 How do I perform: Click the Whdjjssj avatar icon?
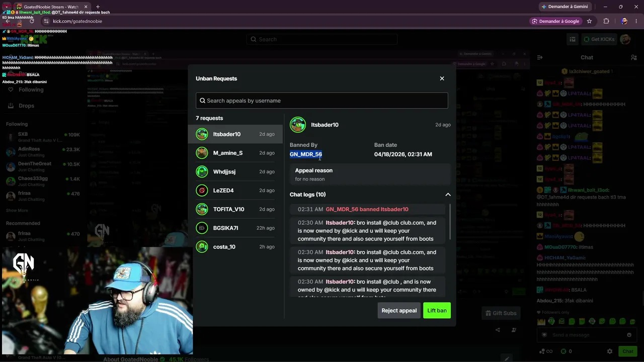pos(202,171)
